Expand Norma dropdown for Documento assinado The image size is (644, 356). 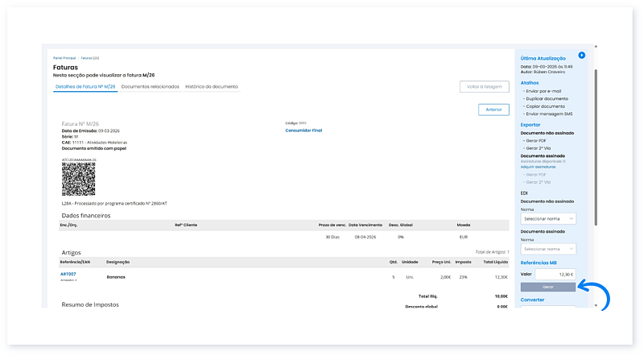pos(547,249)
